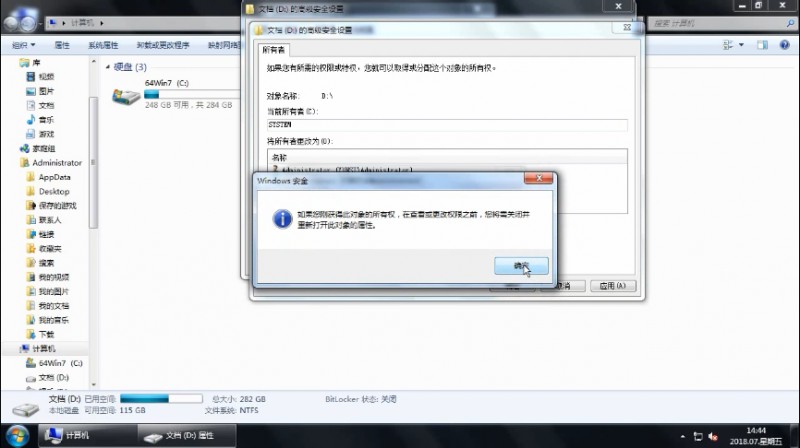The height and width of the screenshot is (448, 800).
Task: Show hidden tray icons arrow
Action: pos(683,437)
